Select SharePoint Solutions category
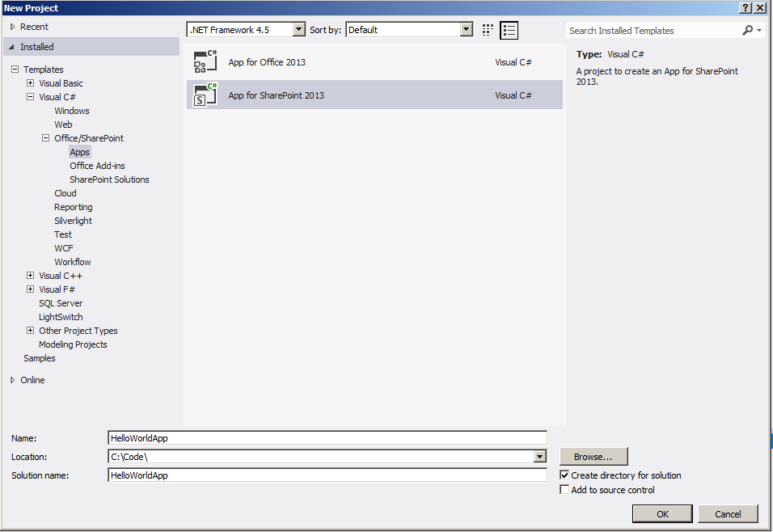The width and height of the screenshot is (773, 532). pos(109,179)
